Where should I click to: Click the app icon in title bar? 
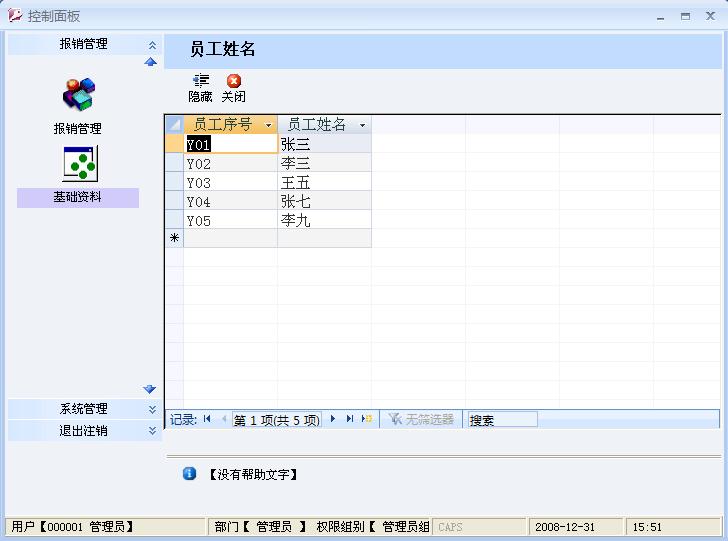15,15
